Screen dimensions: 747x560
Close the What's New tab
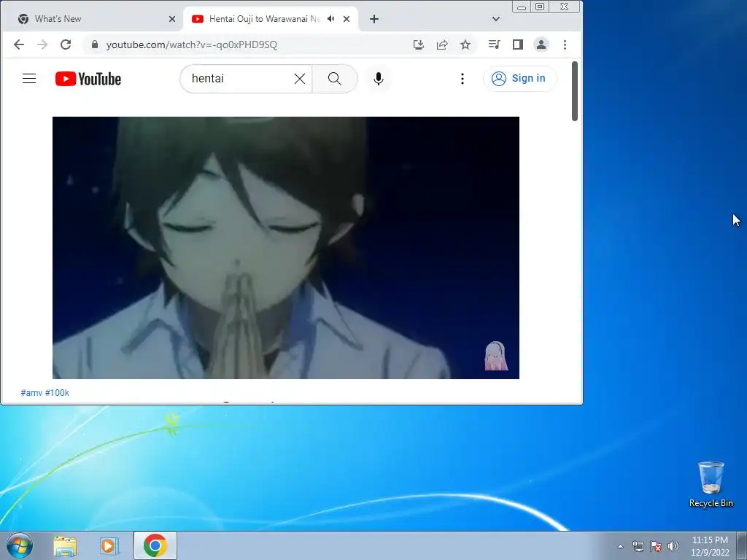[172, 19]
